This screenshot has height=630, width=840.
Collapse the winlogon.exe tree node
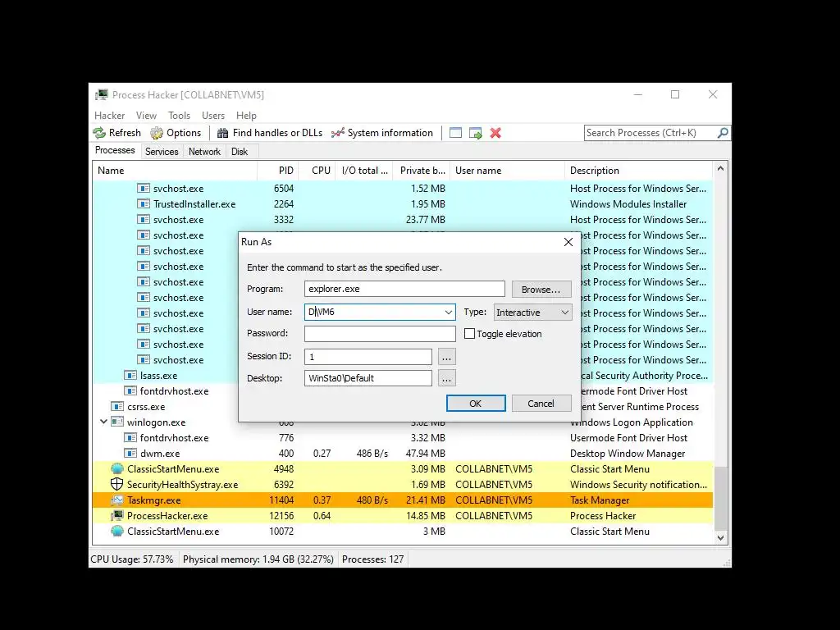[103, 422]
